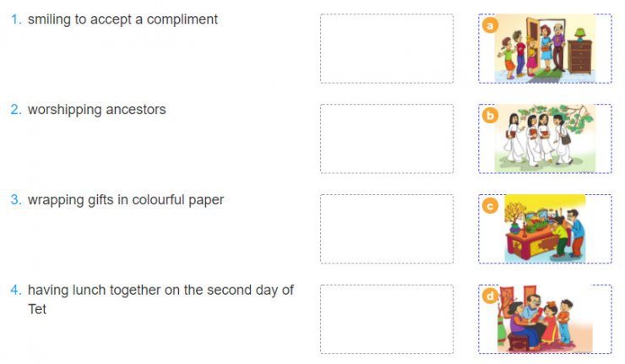The width and height of the screenshot is (625, 364).
Task: Click the orange letter 'a' badge
Action: tap(490, 24)
